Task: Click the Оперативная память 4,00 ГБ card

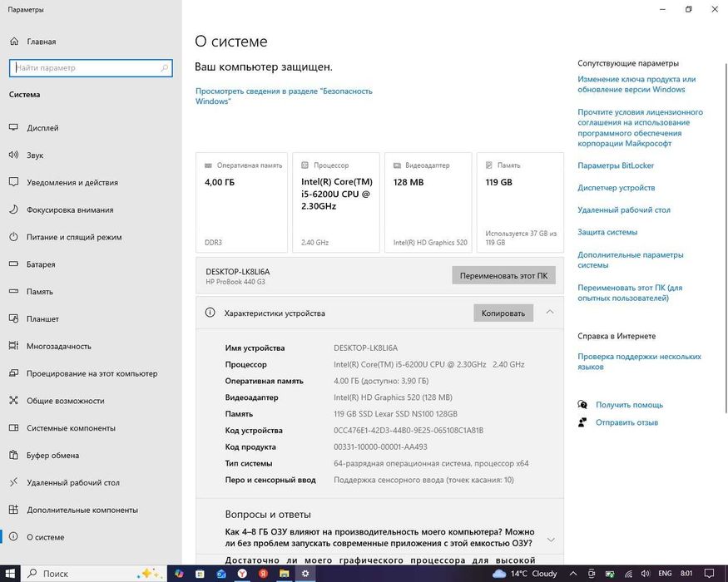Action: coord(241,202)
